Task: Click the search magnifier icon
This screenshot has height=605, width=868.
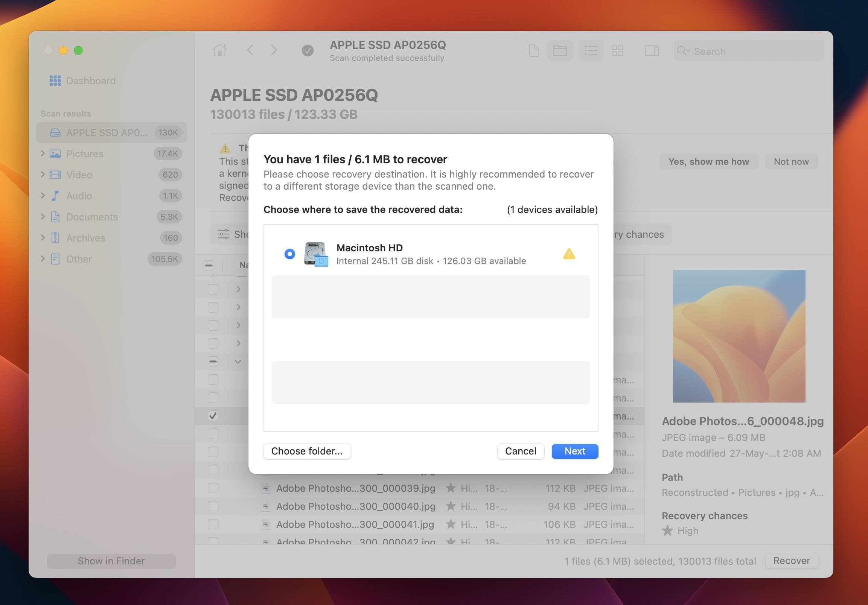Action: point(682,51)
